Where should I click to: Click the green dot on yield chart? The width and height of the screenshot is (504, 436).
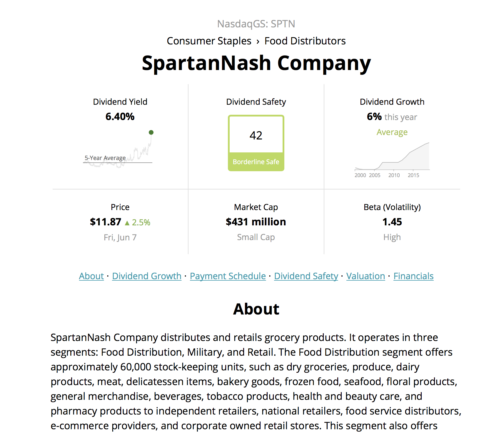coord(151,132)
